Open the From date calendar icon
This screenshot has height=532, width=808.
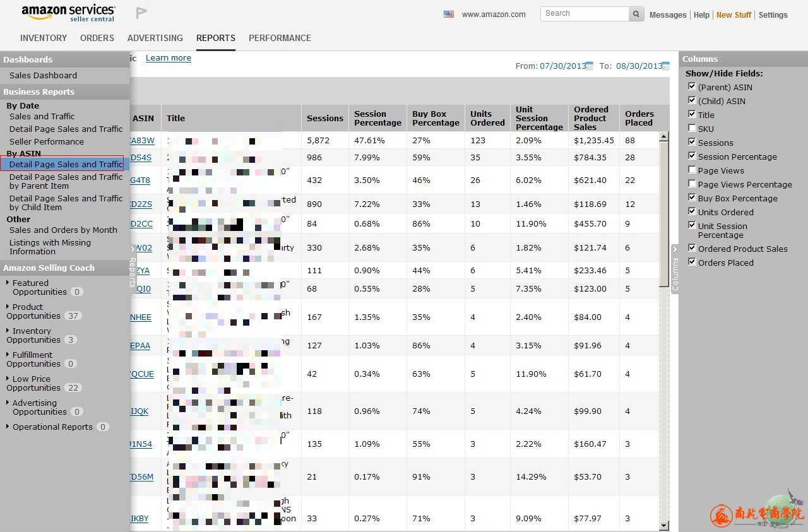click(590, 66)
